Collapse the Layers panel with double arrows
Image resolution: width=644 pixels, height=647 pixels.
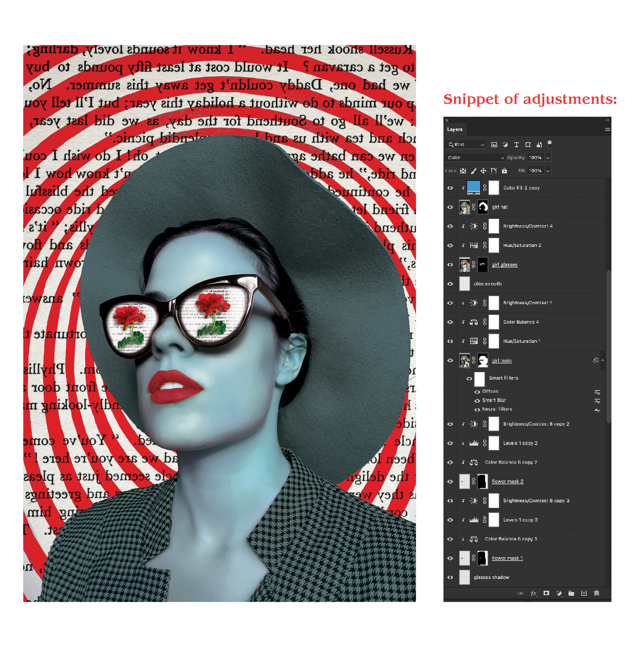607,120
